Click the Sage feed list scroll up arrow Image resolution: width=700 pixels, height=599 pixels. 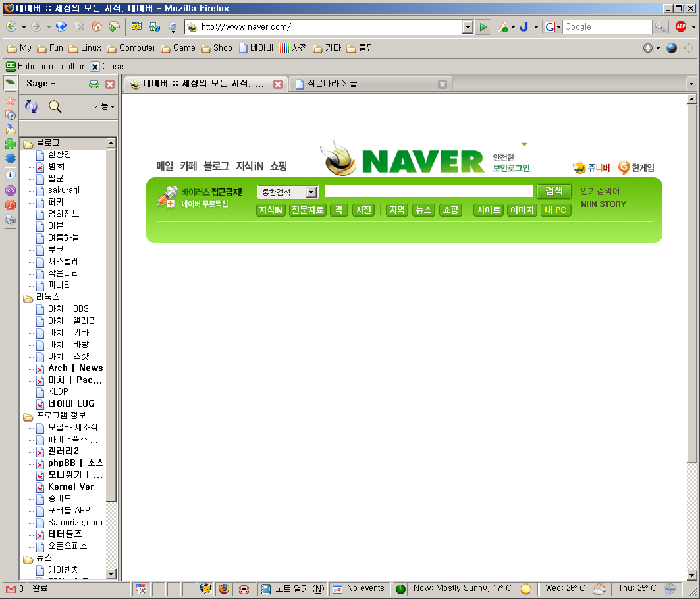click(111, 143)
